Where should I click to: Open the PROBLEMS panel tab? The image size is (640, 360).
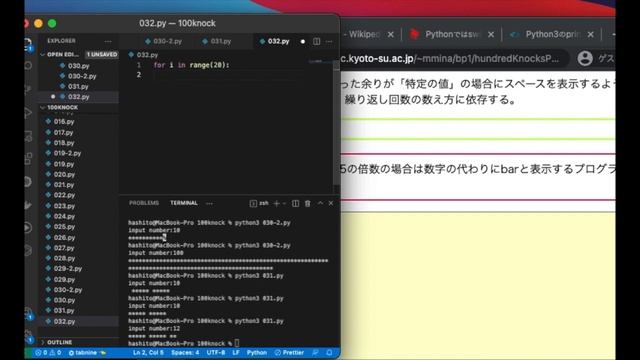tap(144, 203)
